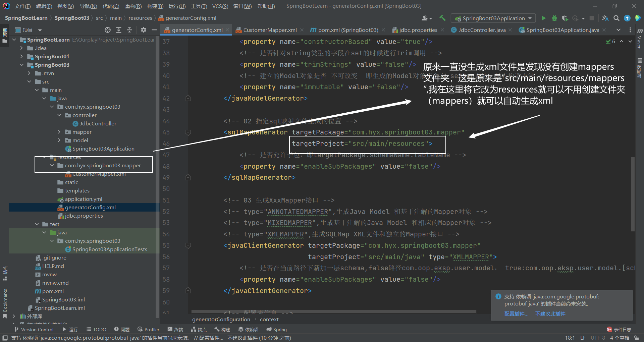This screenshot has width=644, height=342.
Task: Expand the external libraries node
Action: [14, 316]
